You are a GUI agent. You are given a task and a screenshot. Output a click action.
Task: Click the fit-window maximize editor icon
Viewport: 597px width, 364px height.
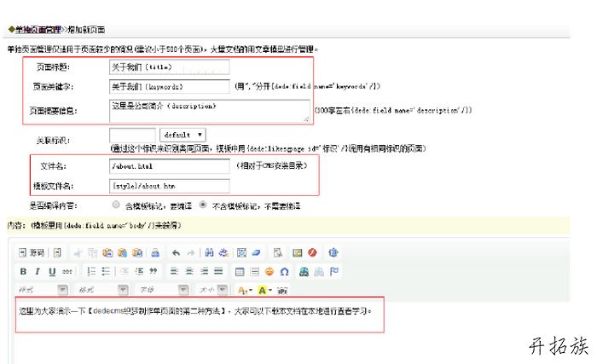tap(333, 252)
